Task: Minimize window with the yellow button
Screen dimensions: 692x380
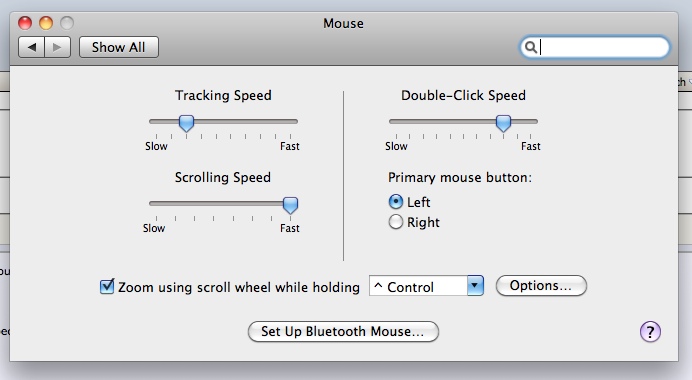Action: [46, 23]
